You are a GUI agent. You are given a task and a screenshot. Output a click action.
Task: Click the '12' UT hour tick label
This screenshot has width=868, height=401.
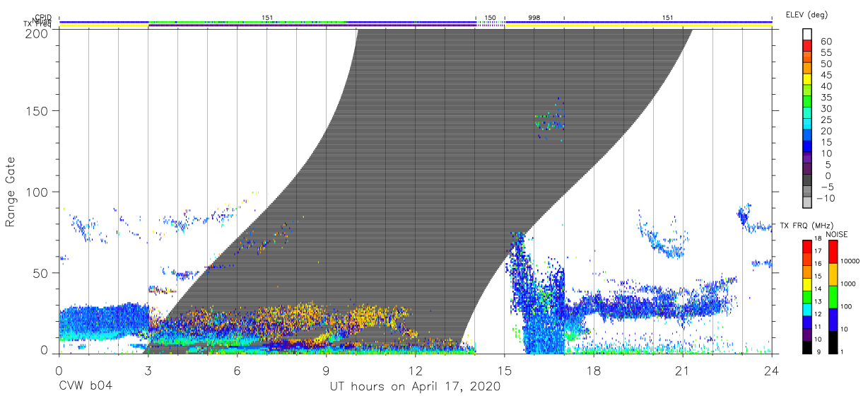click(x=416, y=370)
